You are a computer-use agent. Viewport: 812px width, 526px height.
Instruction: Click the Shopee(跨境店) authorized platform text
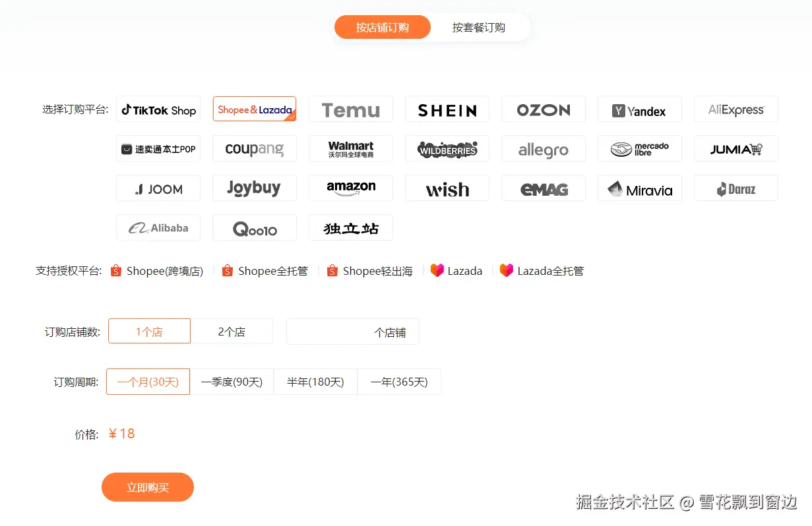point(165,271)
